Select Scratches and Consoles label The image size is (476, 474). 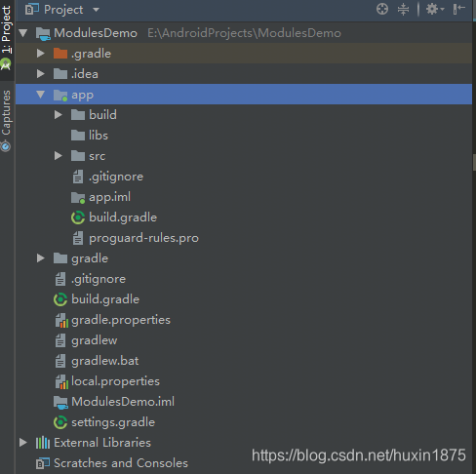121,463
